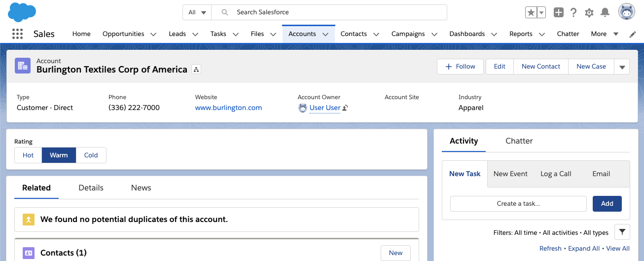644x261 pixels.
Task: Expand the Reports tab chevron
Action: (x=542, y=35)
